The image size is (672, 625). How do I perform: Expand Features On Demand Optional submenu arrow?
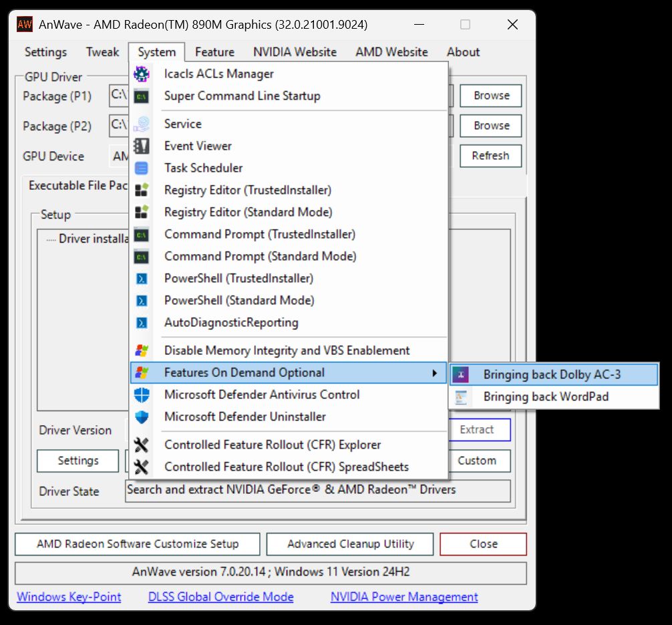click(x=435, y=373)
